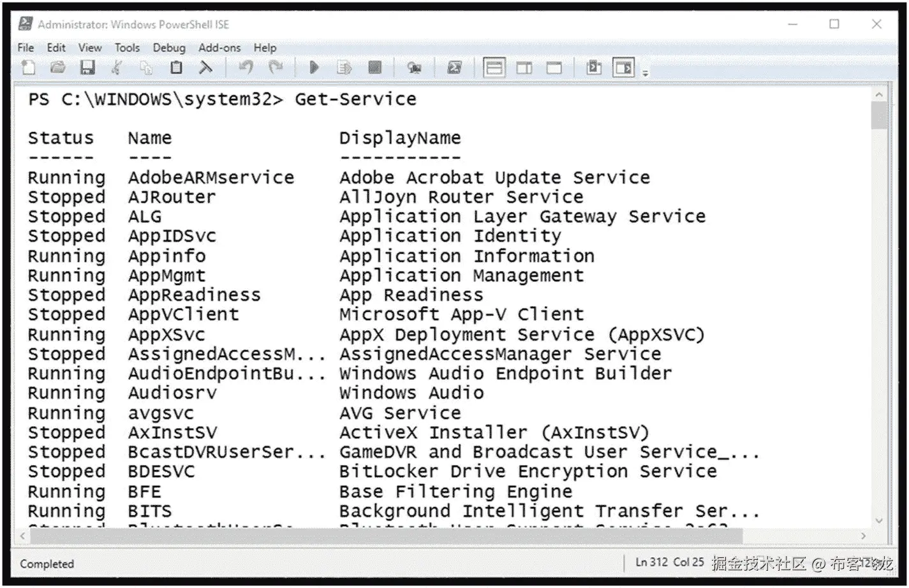Start PowerShell.exe in a separate window
Screen dimensions: 909x588
coord(454,68)
